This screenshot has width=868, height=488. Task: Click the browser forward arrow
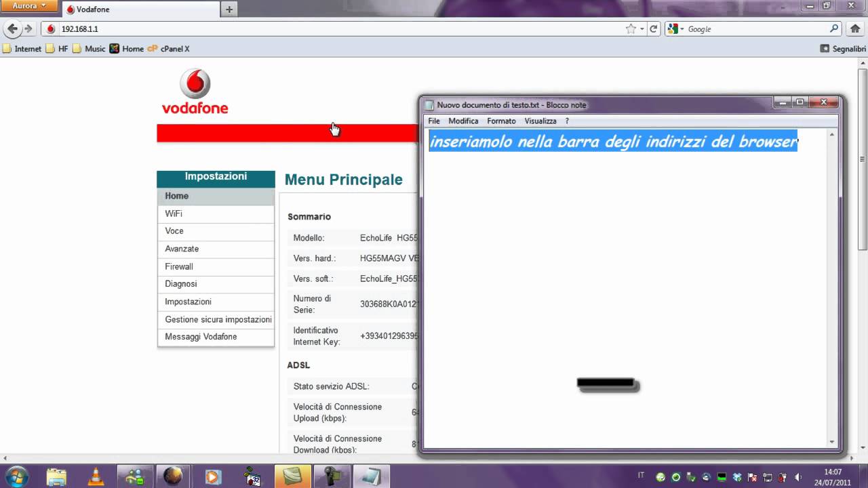pos(28,28)
